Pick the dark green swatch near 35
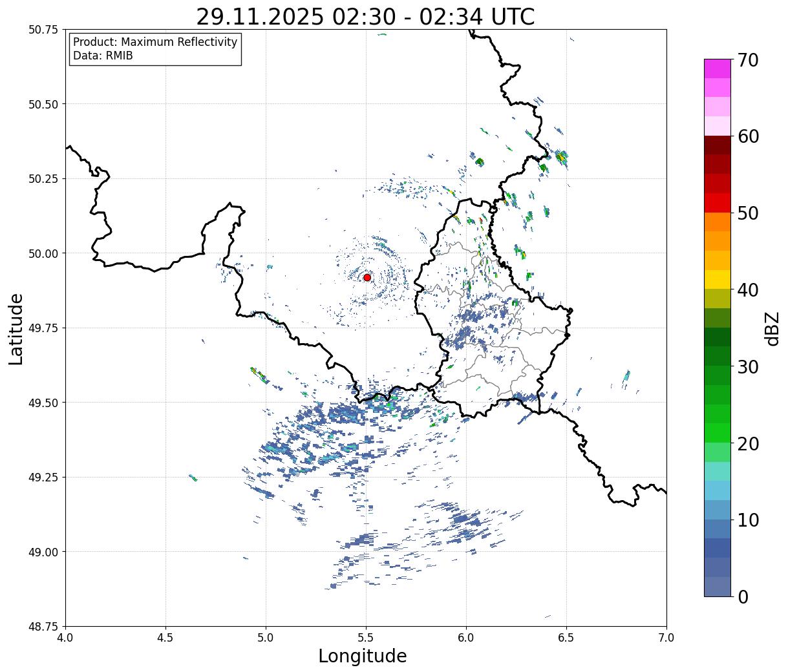 click(x=718, y=337)
